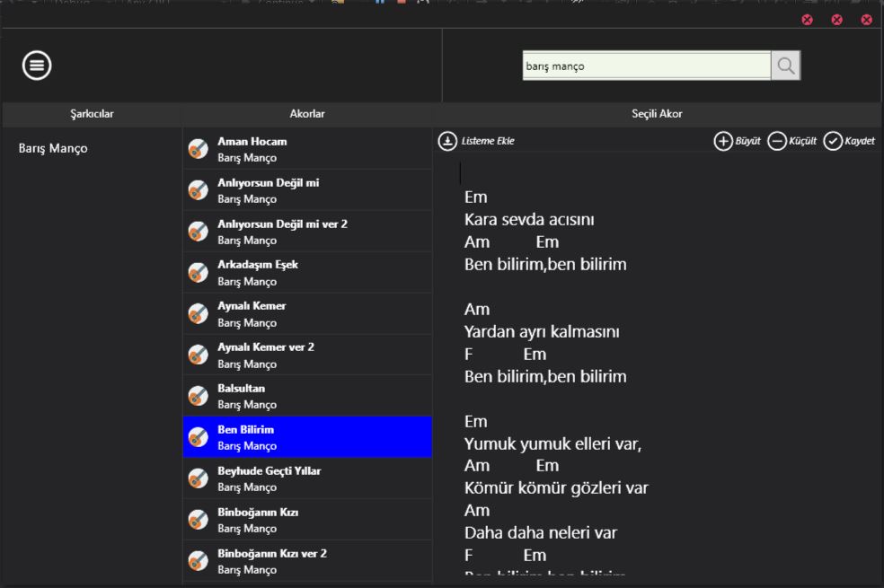Click the Seçili Akor column header
The width and height of the screenshot is (884, 588).
(657, 114)
